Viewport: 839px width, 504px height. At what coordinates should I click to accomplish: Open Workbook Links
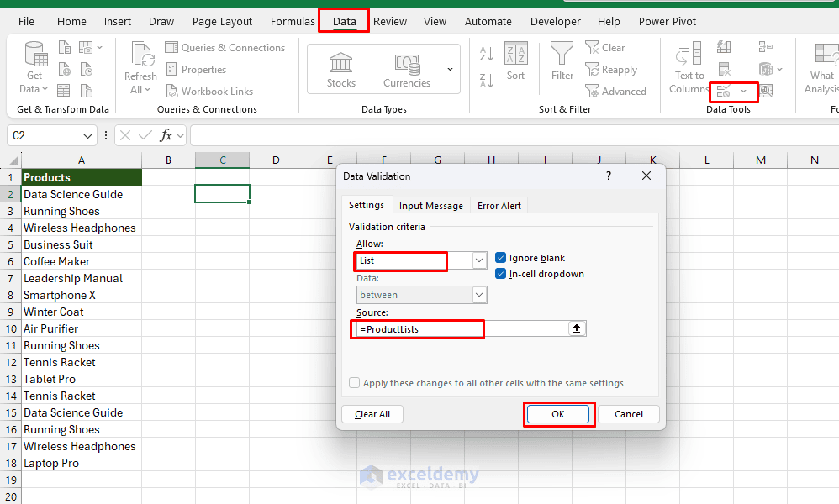(x=209, y=92)
